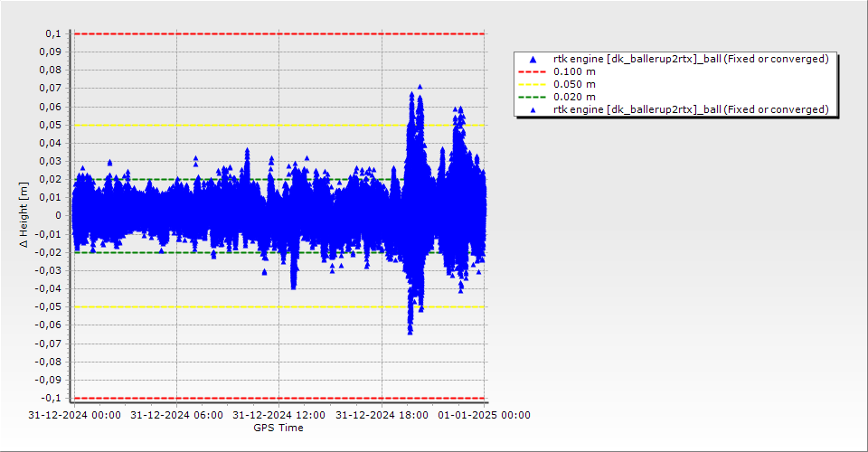Click the 0.020 m legend text
This screenshot has height=452, width=868.
tap(574, 97)
